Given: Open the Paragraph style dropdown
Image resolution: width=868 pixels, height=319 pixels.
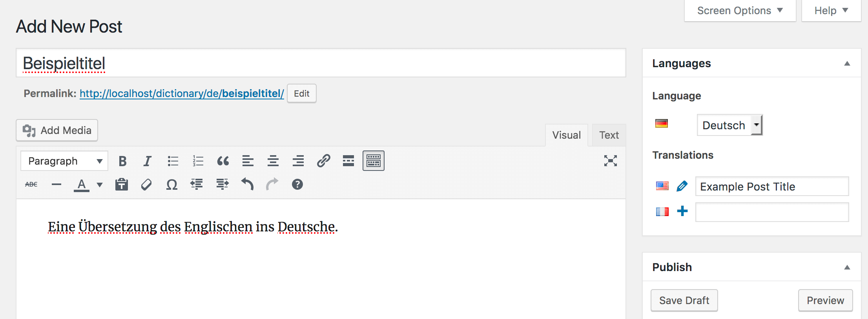Looking at the screenshot, I should tap(64, 161).
